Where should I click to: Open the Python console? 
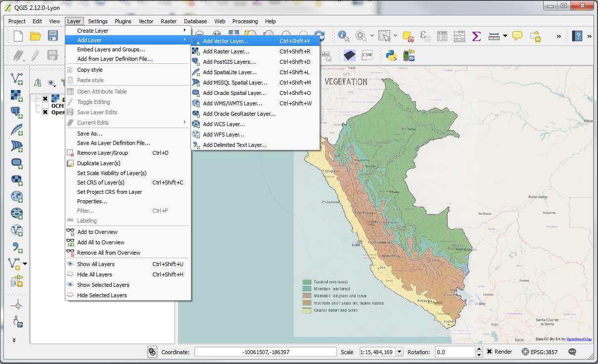click(x=392, y=55)
